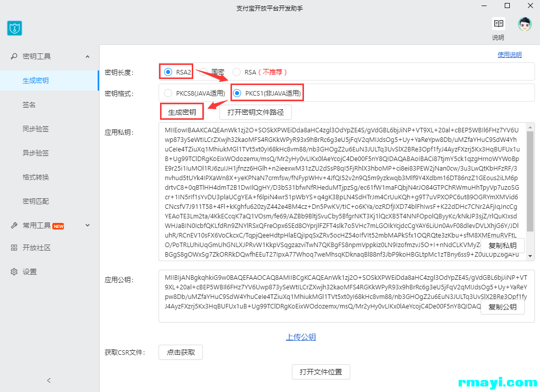Click the shield app logo icon
Viewport: 540px width, 392px height.
pyautogui.click(x=15, y=28)
